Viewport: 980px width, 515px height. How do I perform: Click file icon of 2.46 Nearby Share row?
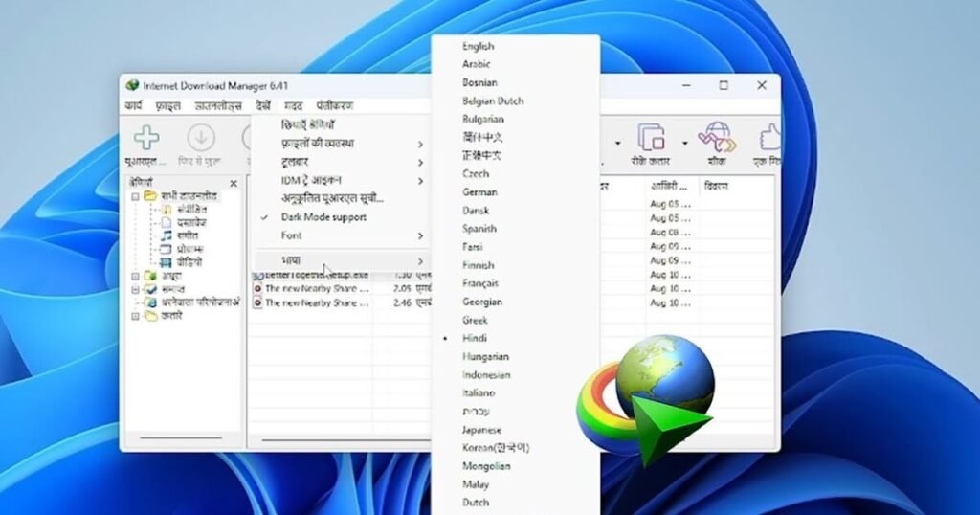(256, 302)
